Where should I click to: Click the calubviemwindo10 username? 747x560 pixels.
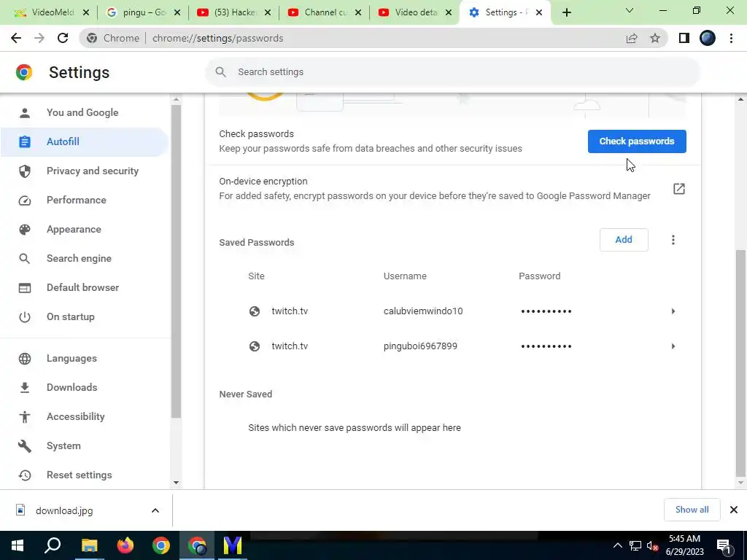(x=423, y=311)
